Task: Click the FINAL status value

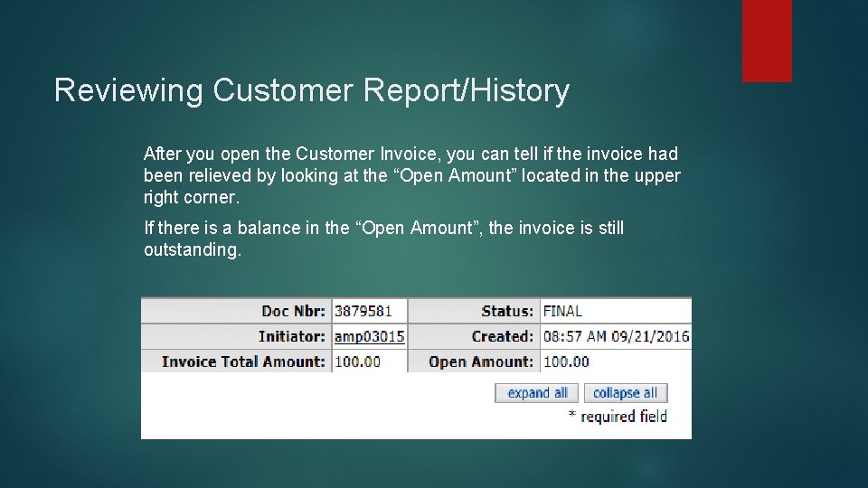Action: pos(562,311)
